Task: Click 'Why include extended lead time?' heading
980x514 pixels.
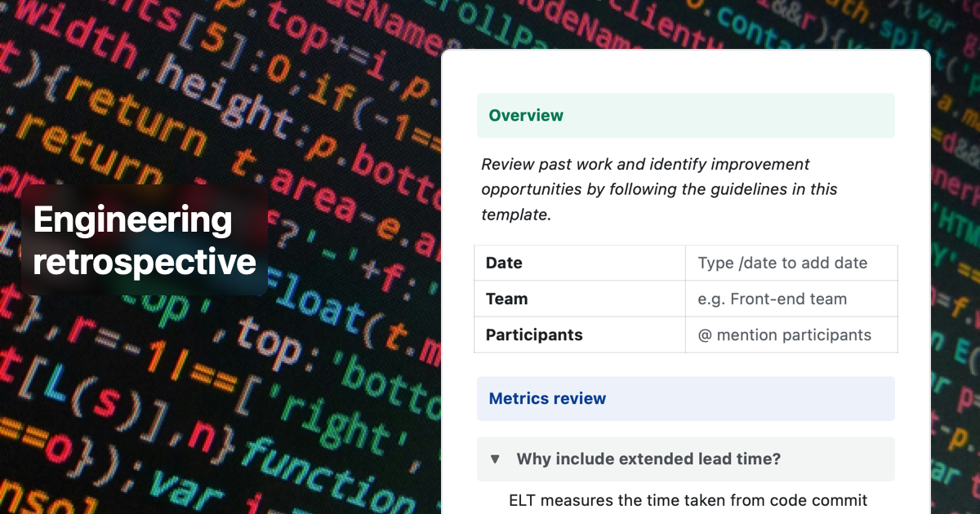Action: tap(648, 459)
